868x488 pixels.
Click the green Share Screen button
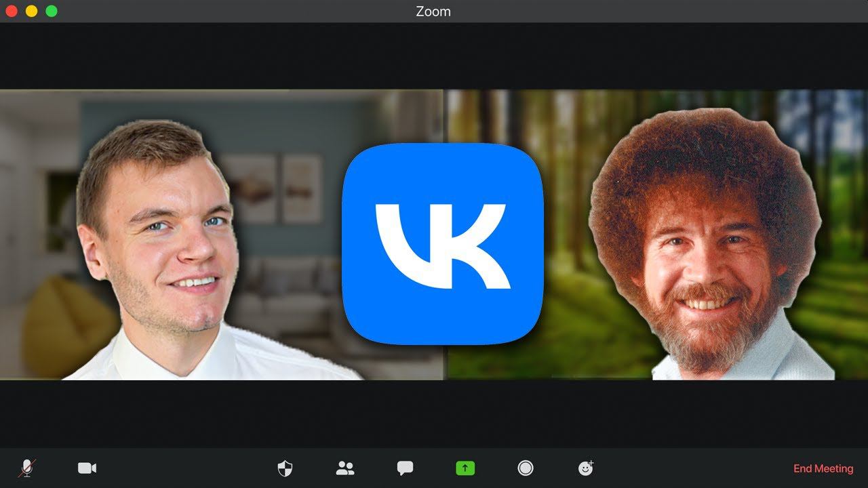pyautogui.click(x=465, y=468)
